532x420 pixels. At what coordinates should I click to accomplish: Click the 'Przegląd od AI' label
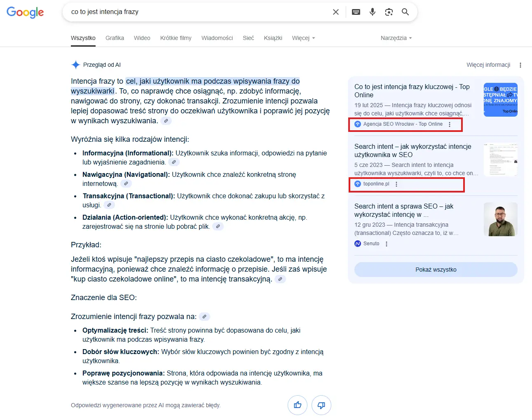[102, 65]
